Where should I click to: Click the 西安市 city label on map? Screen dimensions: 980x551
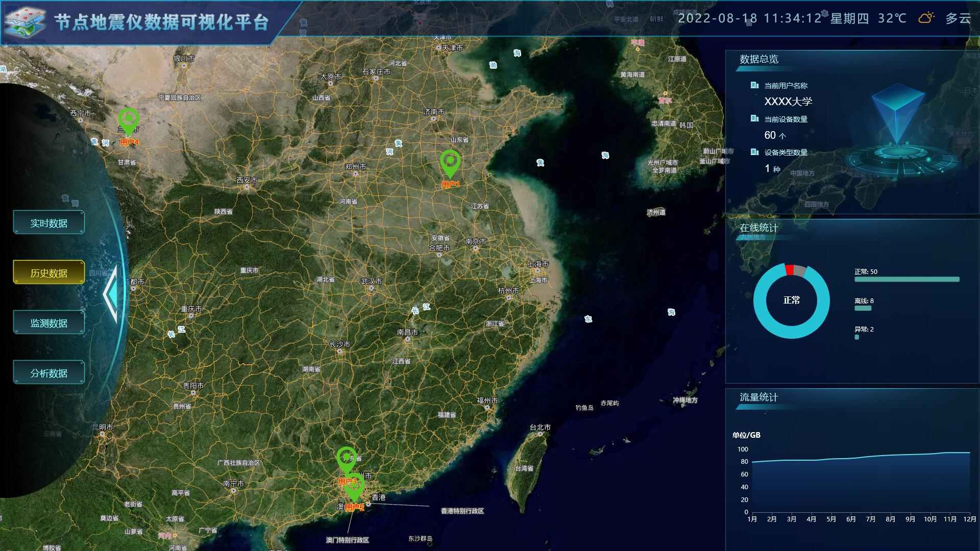[247, 181]
